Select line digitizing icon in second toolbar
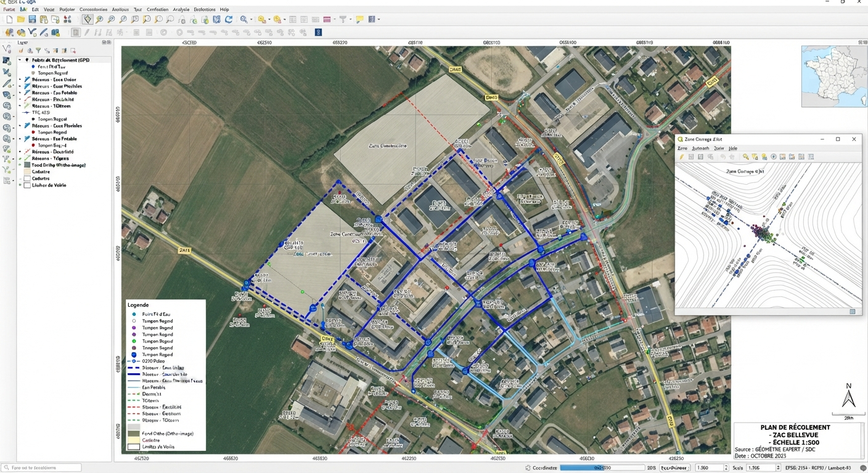This screenshot has width=868, height=473. coord(44,32)
